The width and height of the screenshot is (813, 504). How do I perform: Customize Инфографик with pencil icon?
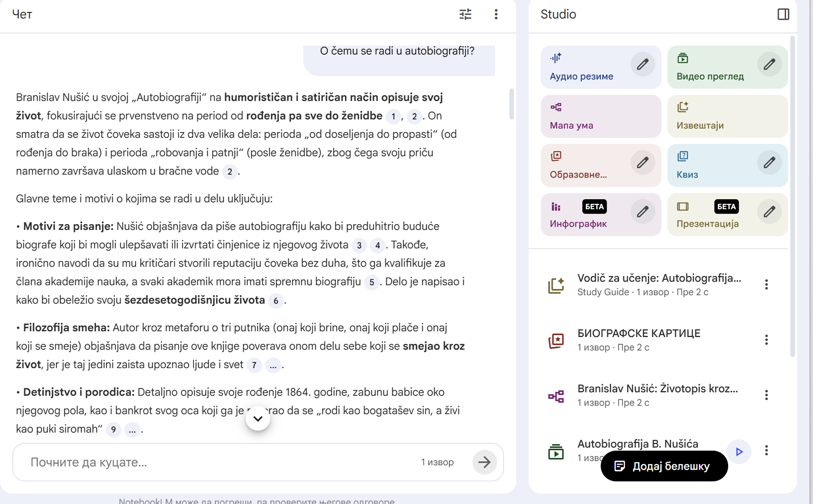coord(642,212)
